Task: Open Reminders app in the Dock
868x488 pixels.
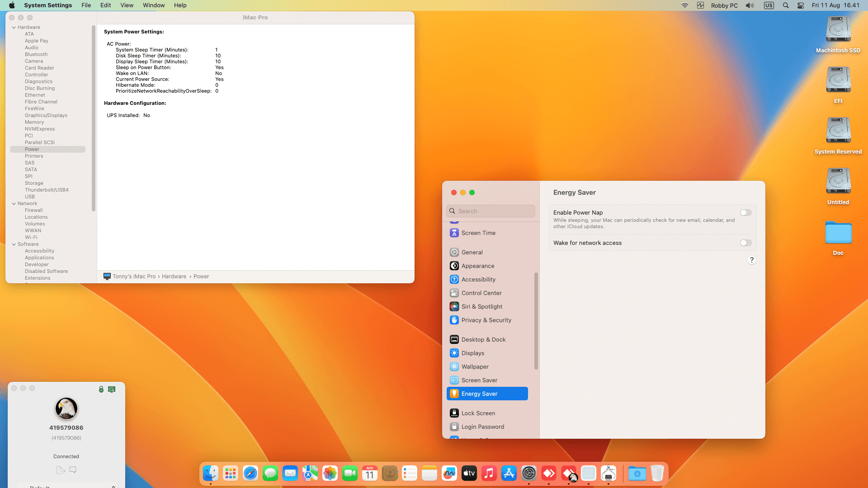Action: click(410, 473)
